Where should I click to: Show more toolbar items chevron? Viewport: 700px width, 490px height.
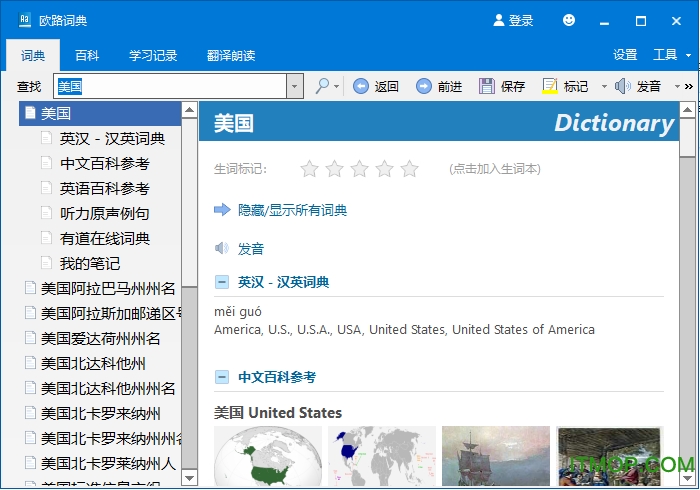click(689, 86)
